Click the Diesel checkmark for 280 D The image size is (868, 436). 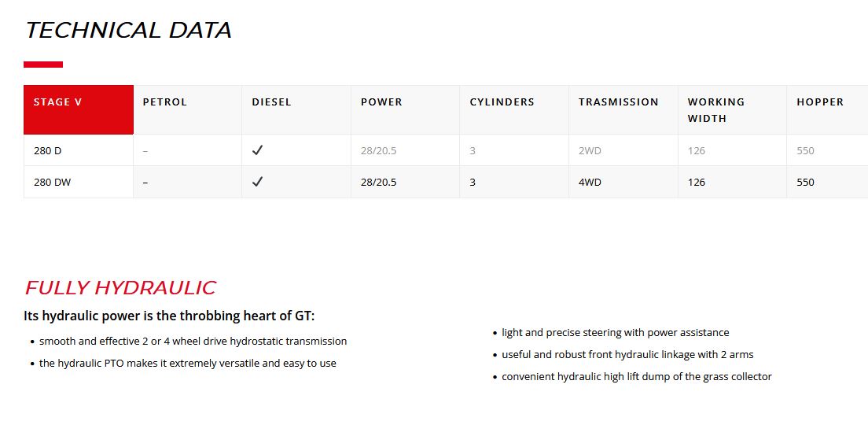pos(257,150)
